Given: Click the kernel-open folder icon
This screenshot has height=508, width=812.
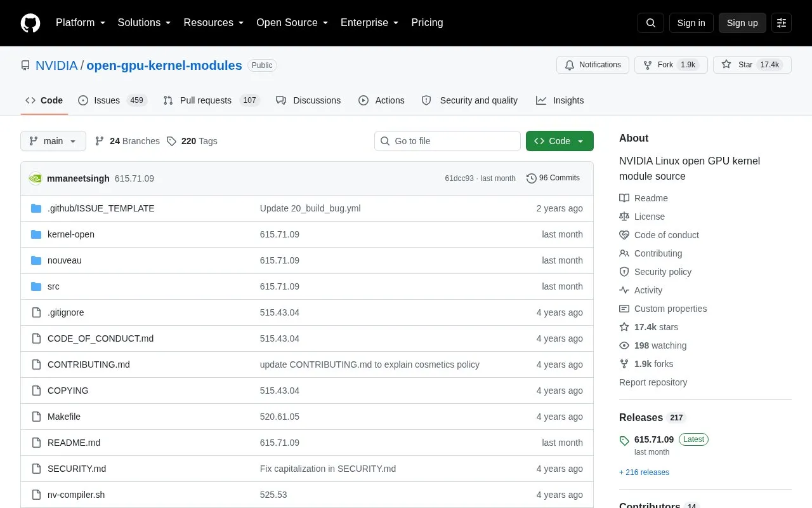Looking at the screenshot, I should (36, 234).
